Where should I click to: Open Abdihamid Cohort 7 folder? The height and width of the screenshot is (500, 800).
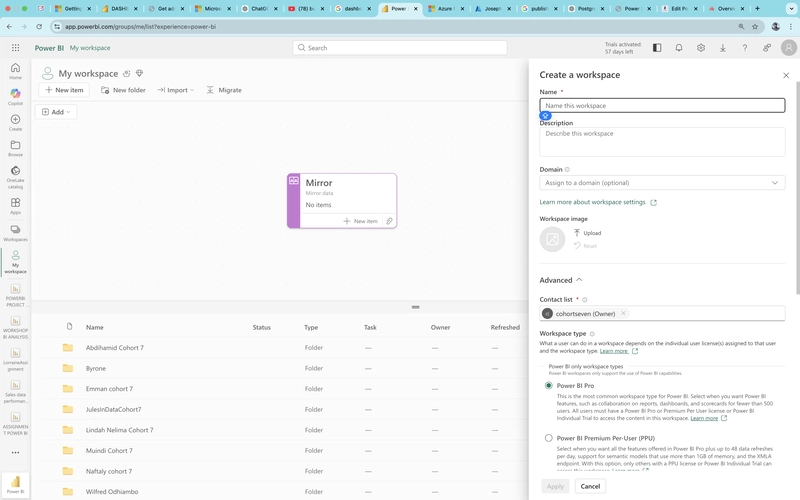click(x=115, y=347)
